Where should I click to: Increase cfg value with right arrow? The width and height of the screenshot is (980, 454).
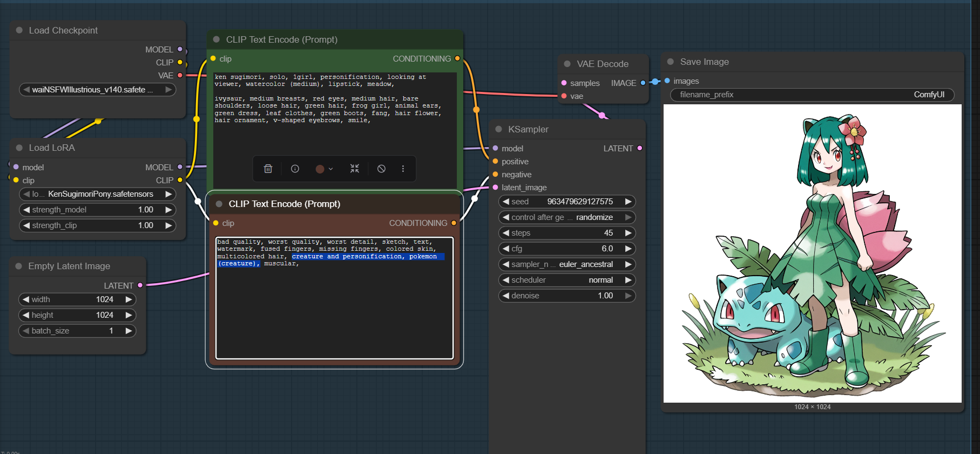628,249
